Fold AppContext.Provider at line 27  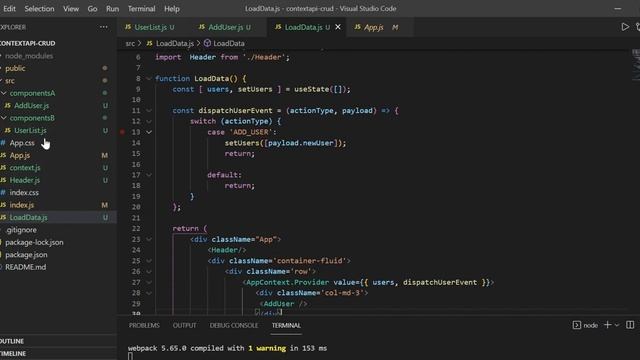tap(149, 282)
